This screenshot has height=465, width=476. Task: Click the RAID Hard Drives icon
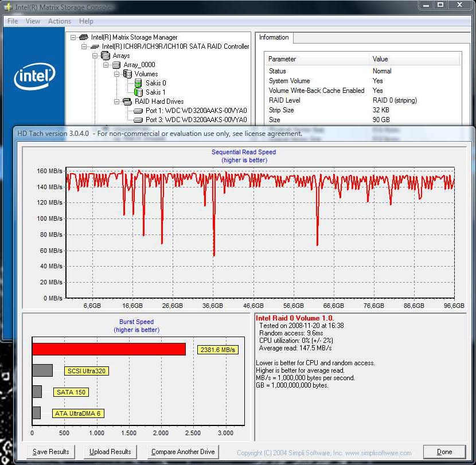point(127,101)
